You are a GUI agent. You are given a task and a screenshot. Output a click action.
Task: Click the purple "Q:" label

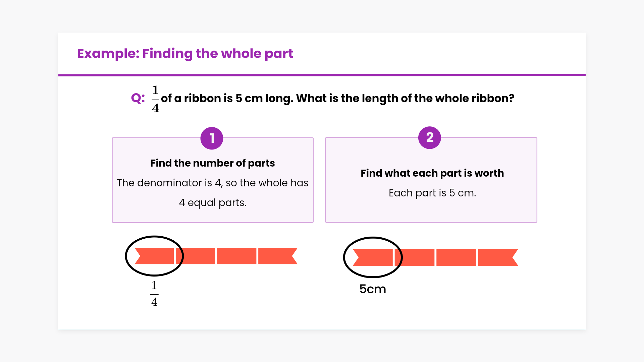[138, 98]
